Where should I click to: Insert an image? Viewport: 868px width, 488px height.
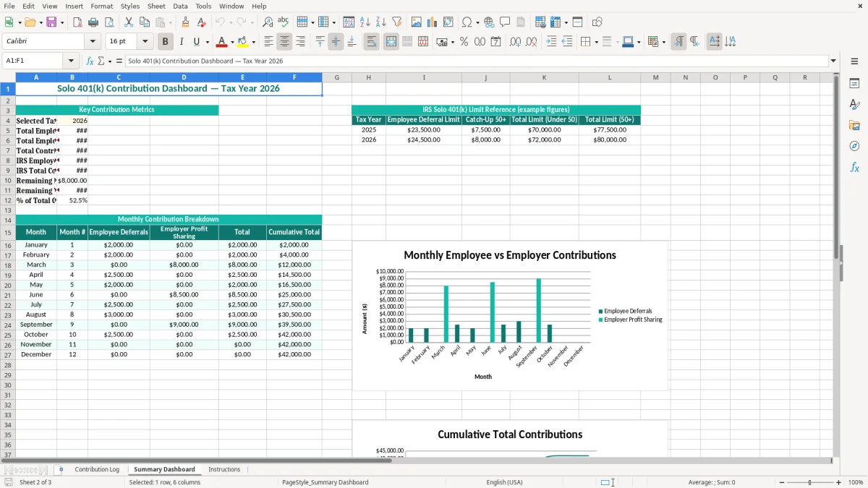[417, 22]
